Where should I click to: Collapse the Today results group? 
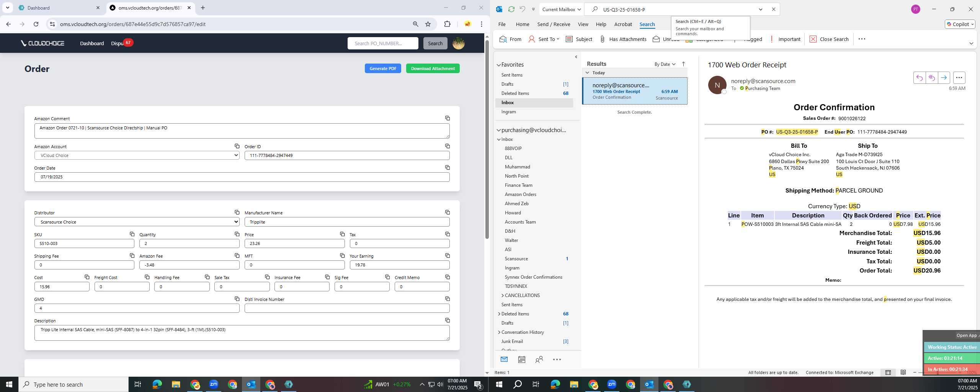click(x=587, y=73)
